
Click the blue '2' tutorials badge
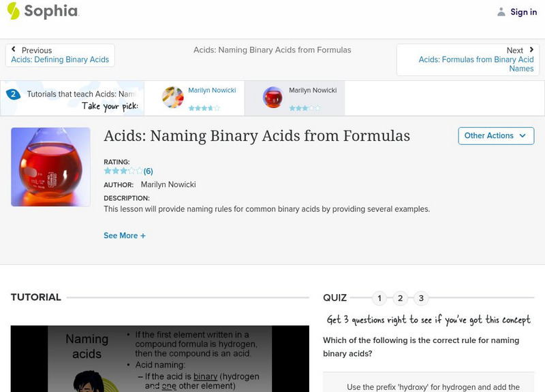14,95
